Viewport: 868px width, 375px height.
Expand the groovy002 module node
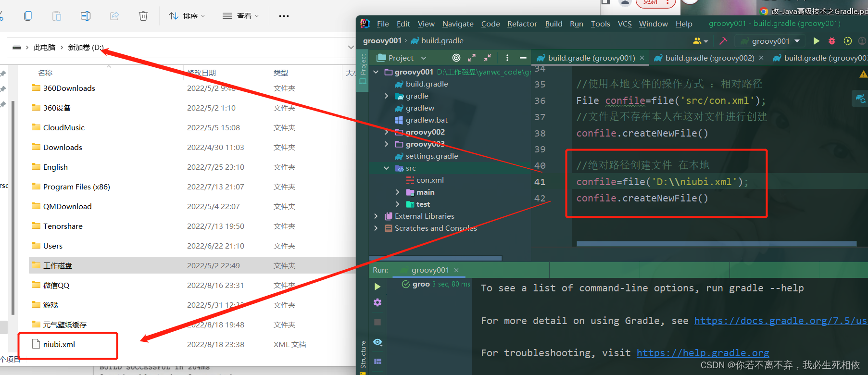[x=387, y=132]
